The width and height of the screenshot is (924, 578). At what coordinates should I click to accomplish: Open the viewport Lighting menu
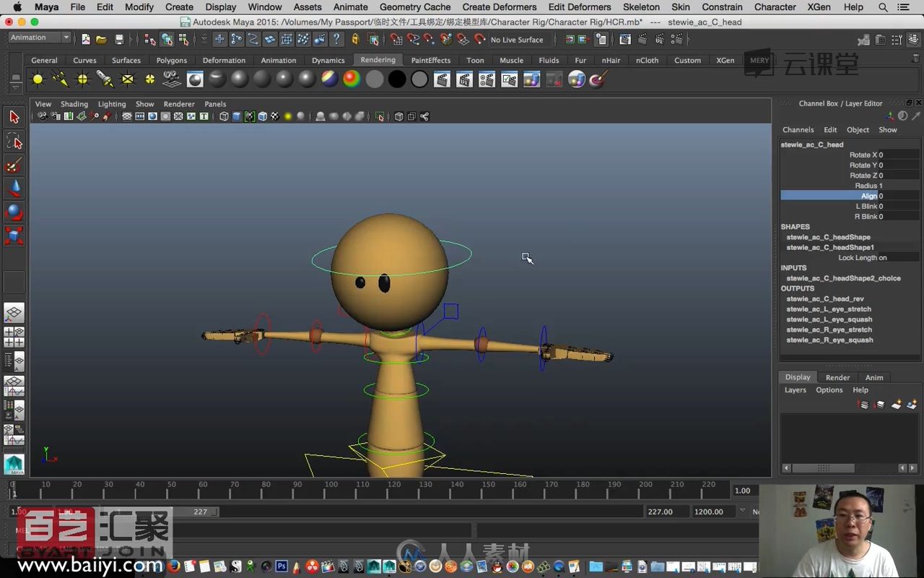(112, 104)
